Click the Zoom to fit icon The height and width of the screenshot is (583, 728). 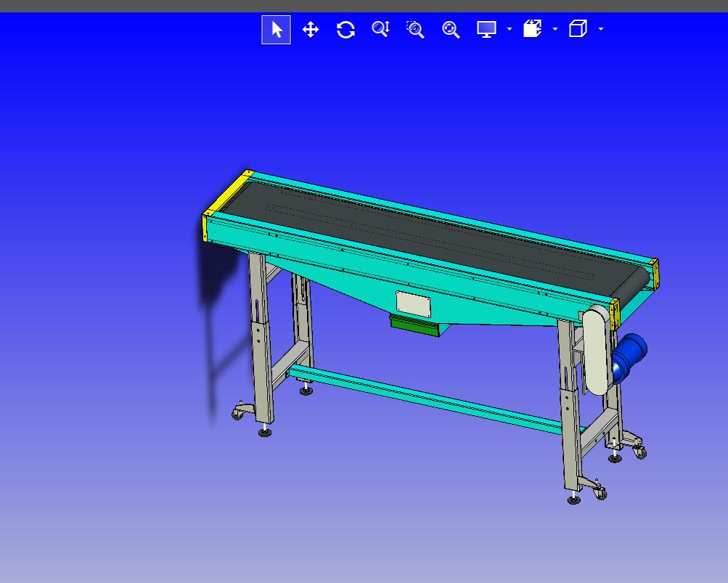point(450,29)
